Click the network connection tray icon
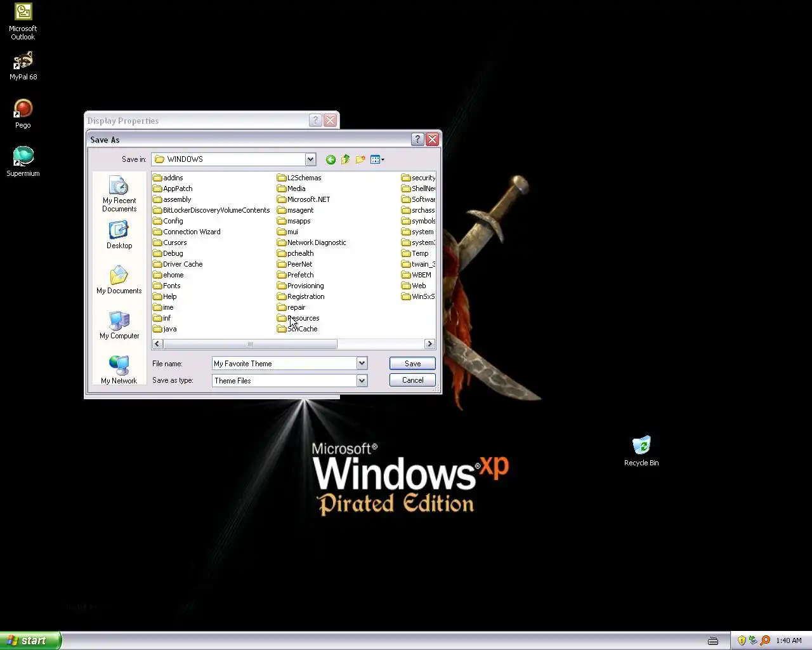Viewport: 812px width, 650px height. pyautogui.click(x=753, y=640)
